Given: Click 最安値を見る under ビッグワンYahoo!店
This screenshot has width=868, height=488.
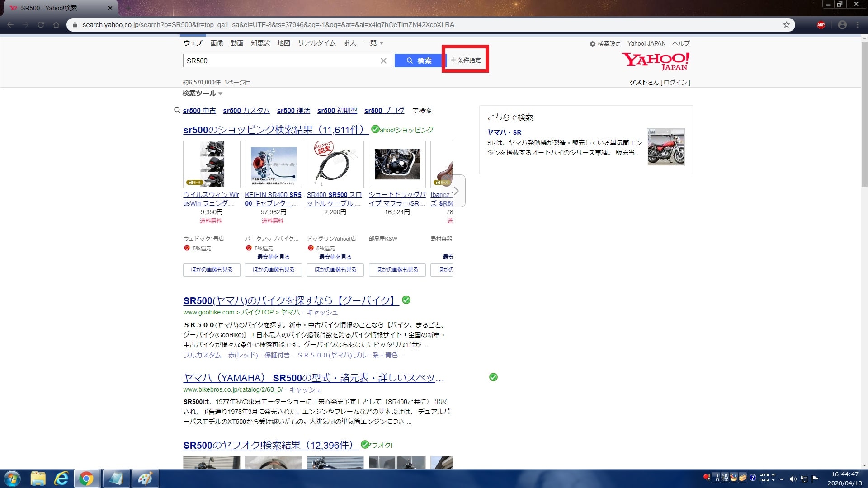Looking at the screenshot, I should (335, 257).
